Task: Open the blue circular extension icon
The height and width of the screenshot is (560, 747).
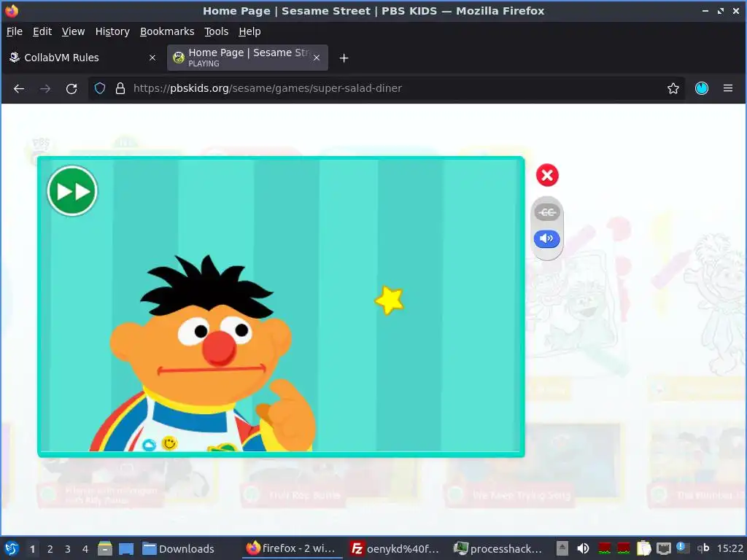Action: point(702,88)
